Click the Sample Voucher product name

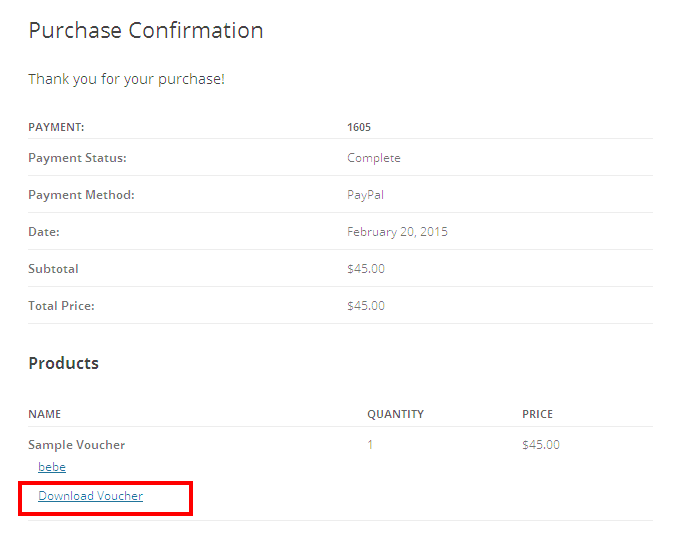[76, 445]
